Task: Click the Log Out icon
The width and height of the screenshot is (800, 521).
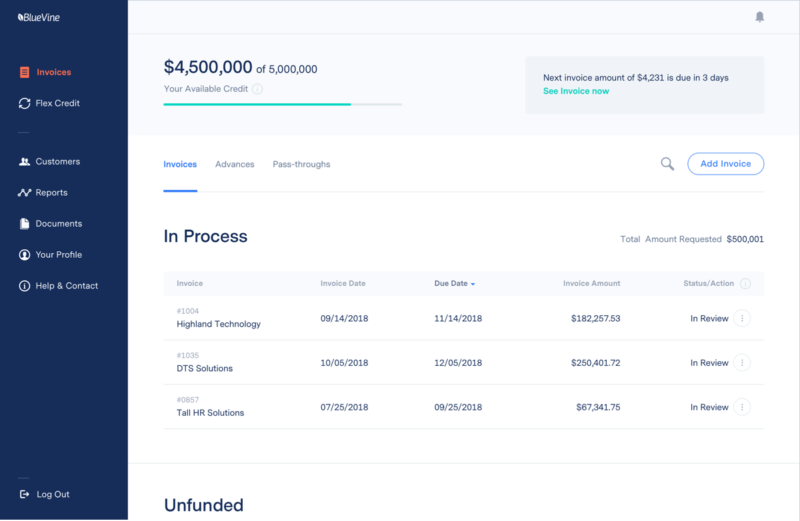Action: click(25, 494)
